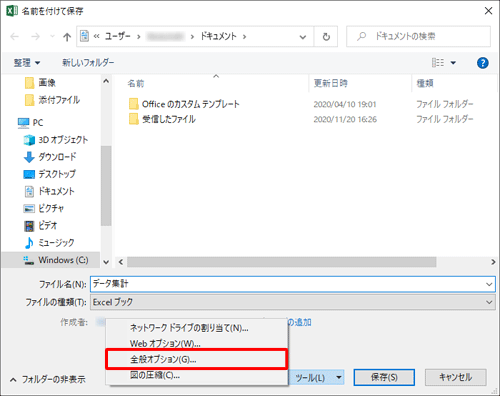Select Office のカスタム テンプレート folder
Screen dimensions: 500x396
click(184, 104)
